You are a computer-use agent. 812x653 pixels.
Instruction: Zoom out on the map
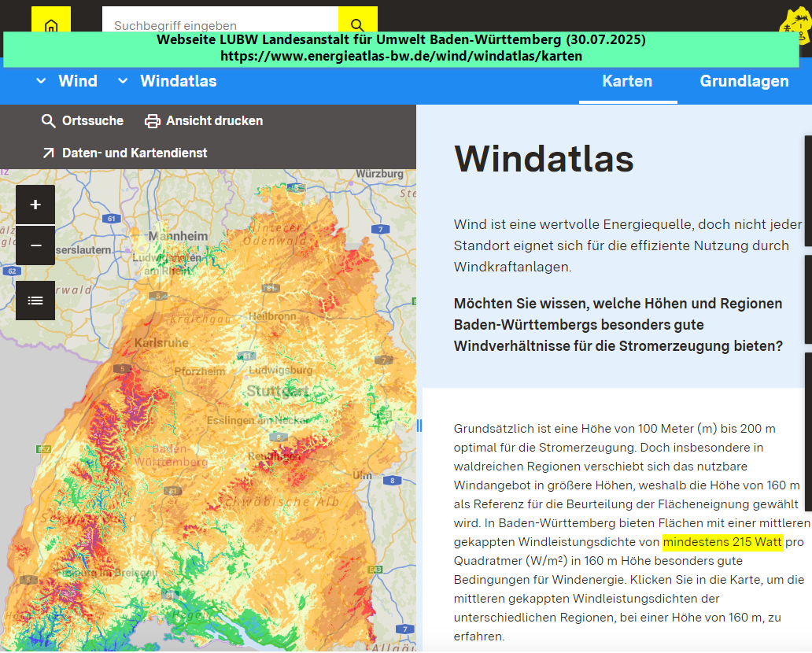tap(35, 245)
